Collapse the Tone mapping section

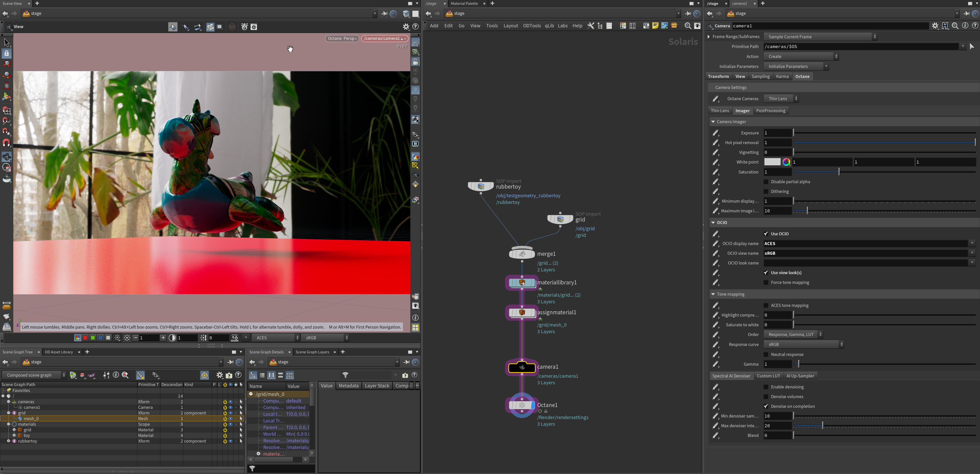point(713,294)
